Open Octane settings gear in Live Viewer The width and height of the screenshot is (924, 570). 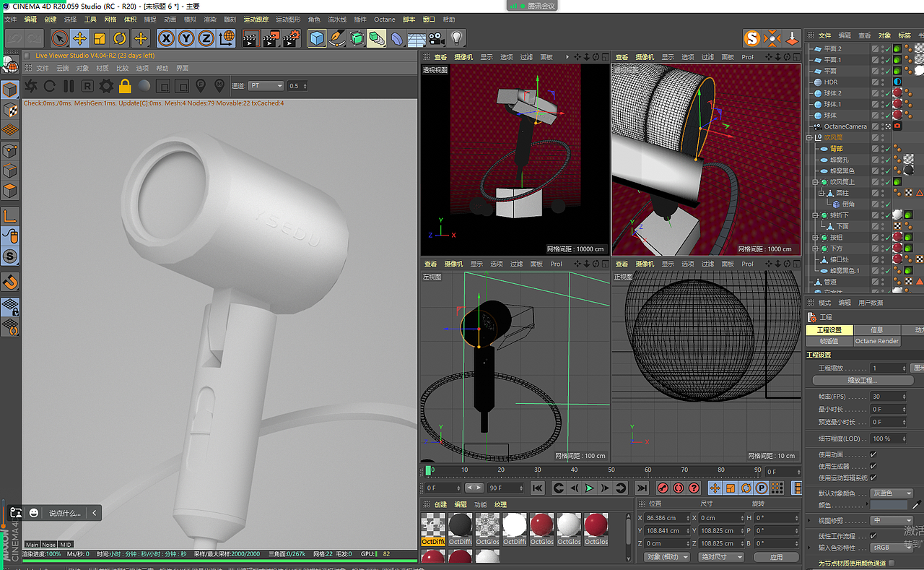[106, 87]
